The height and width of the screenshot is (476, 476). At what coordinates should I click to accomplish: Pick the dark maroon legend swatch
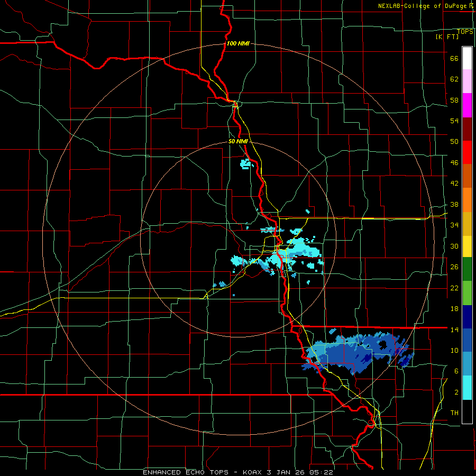click(467, 129)
